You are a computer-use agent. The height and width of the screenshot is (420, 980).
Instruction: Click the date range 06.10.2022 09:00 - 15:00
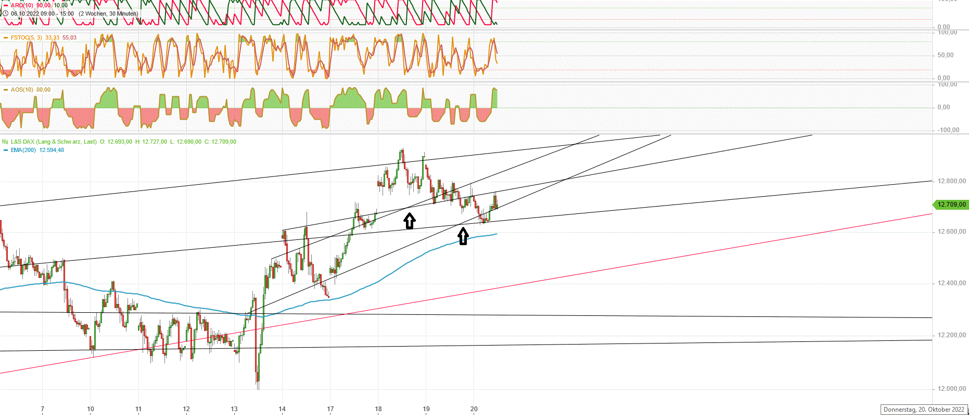point(42,14)
